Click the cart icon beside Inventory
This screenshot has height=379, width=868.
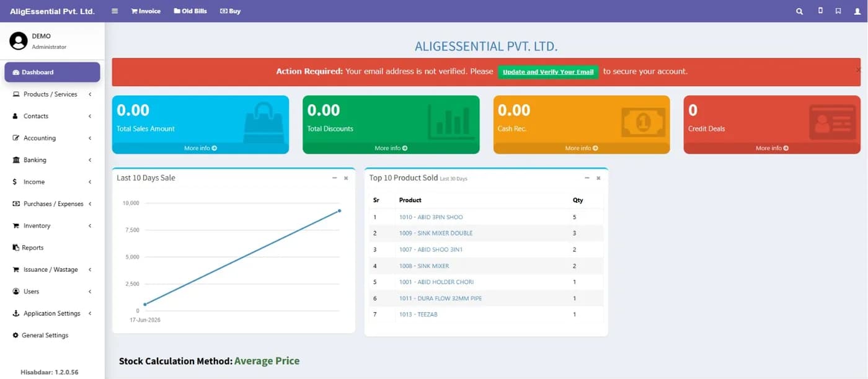[16, 226]
